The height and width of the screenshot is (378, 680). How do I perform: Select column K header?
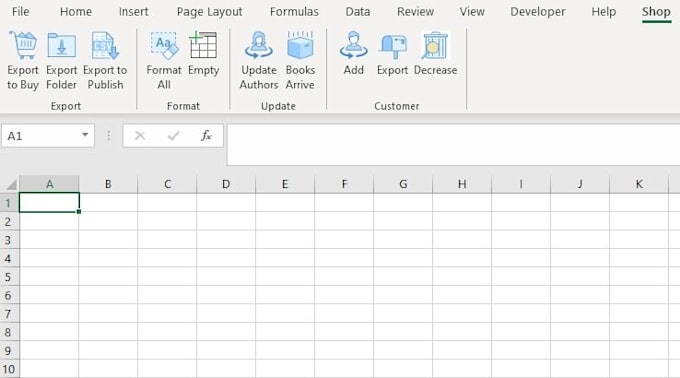(x=639, y=184)
